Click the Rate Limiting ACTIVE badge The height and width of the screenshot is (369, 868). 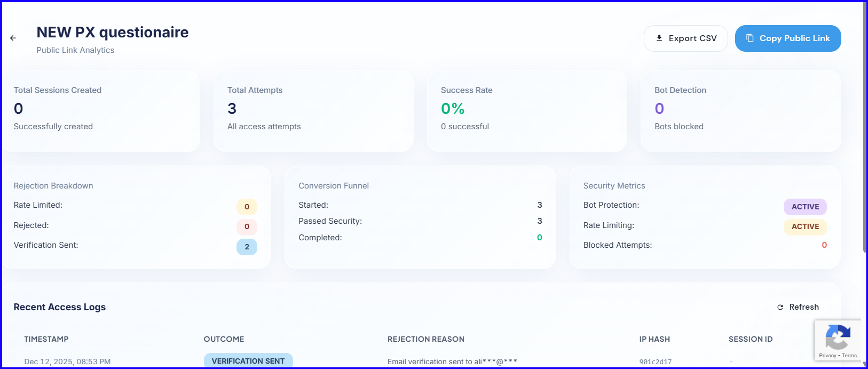click(805, 226)
